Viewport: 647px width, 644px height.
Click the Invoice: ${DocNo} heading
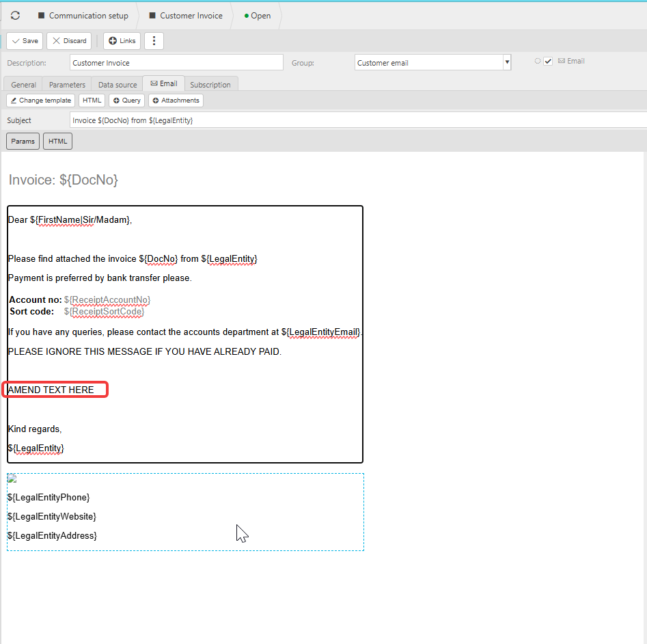pyautogui.click(x=63, y=180)
